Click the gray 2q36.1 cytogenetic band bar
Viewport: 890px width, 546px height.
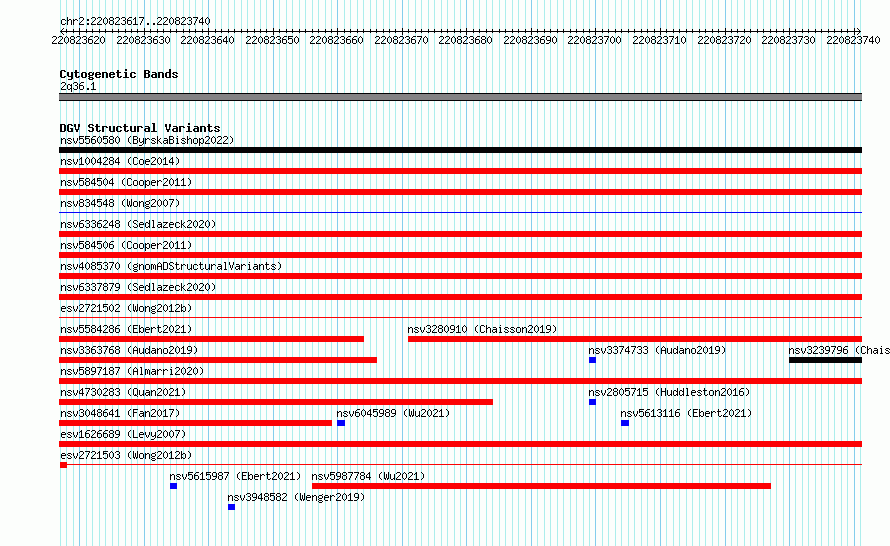(460, 97)
